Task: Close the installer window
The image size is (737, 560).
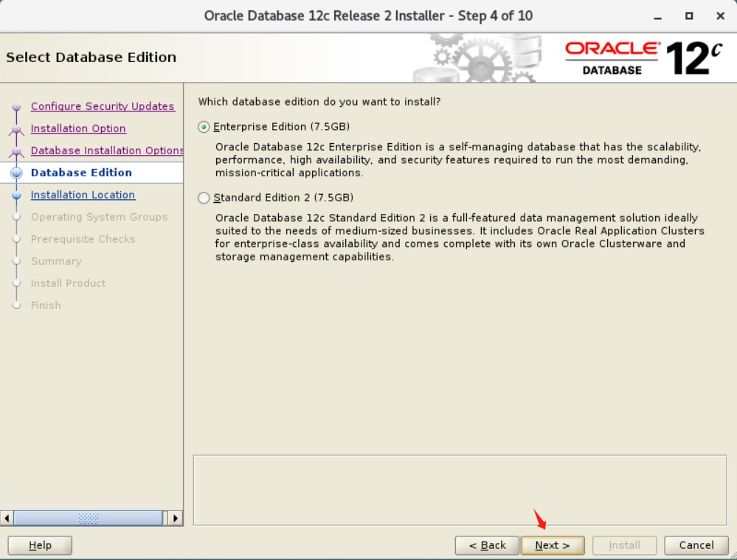Action: tap(720, 16)
